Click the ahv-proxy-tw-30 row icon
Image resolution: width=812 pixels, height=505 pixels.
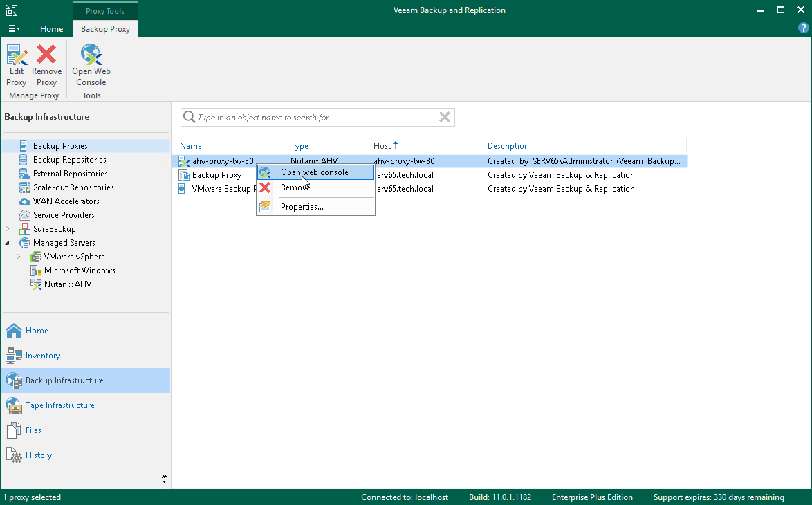pyautogui.click(x=183, y=162)
